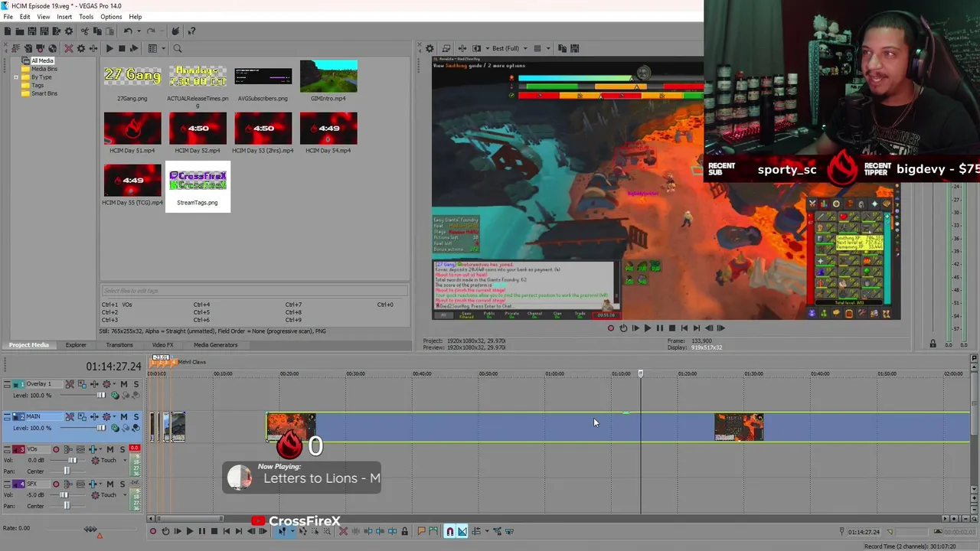Switch to the Media Generators tab
This screenshot has width=980, height=551.
coord(216,345)
